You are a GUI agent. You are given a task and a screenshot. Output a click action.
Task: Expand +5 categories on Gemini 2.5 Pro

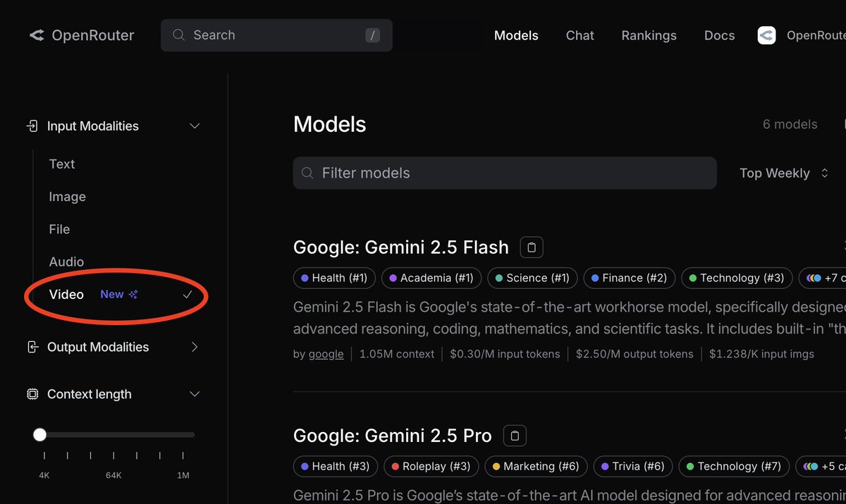click(x=821, y=466)
